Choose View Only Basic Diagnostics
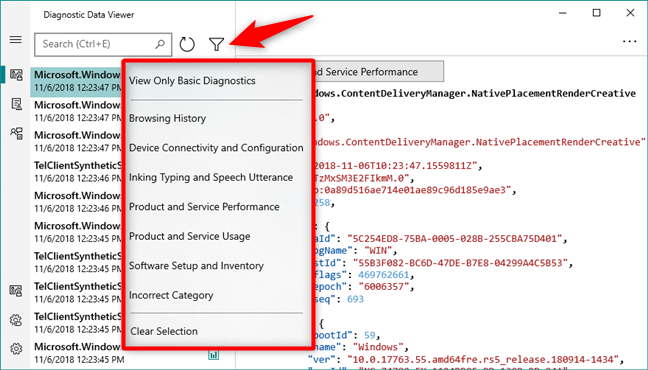This screenshot has width=648, height=370. [x=192, y=81]
